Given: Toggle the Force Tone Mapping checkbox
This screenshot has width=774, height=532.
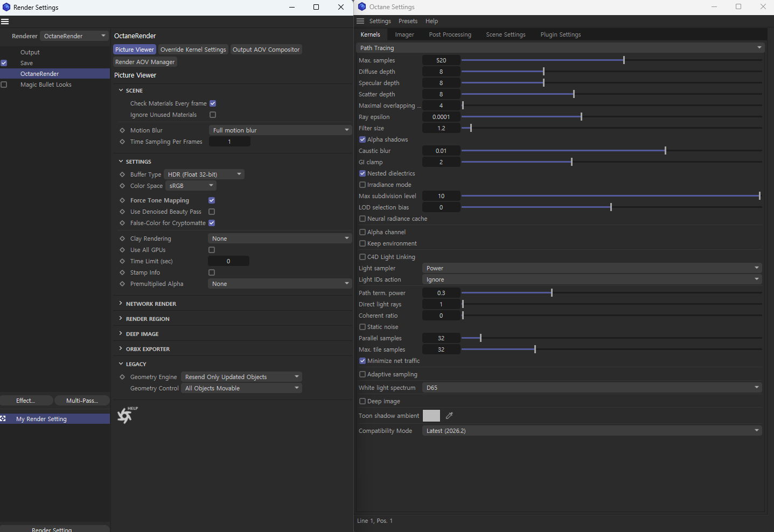Looking at the screenshot, I should [x=212, y=200].
